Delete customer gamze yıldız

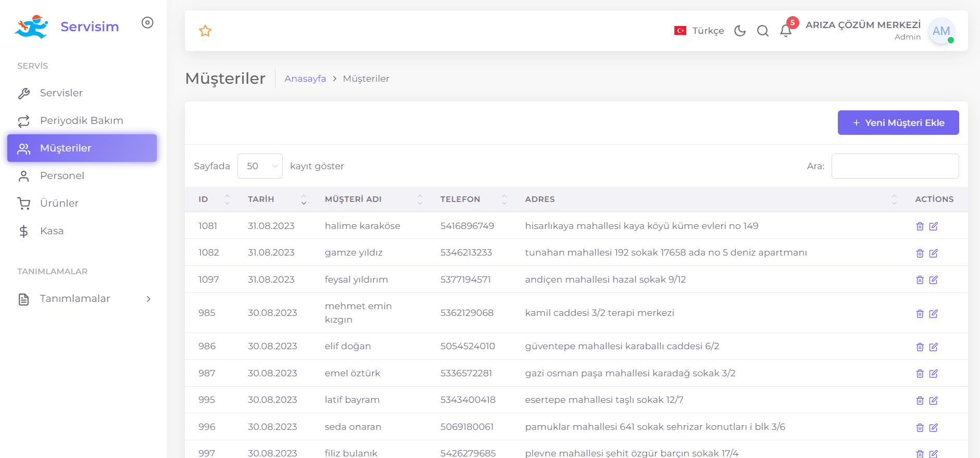[920, 253]
